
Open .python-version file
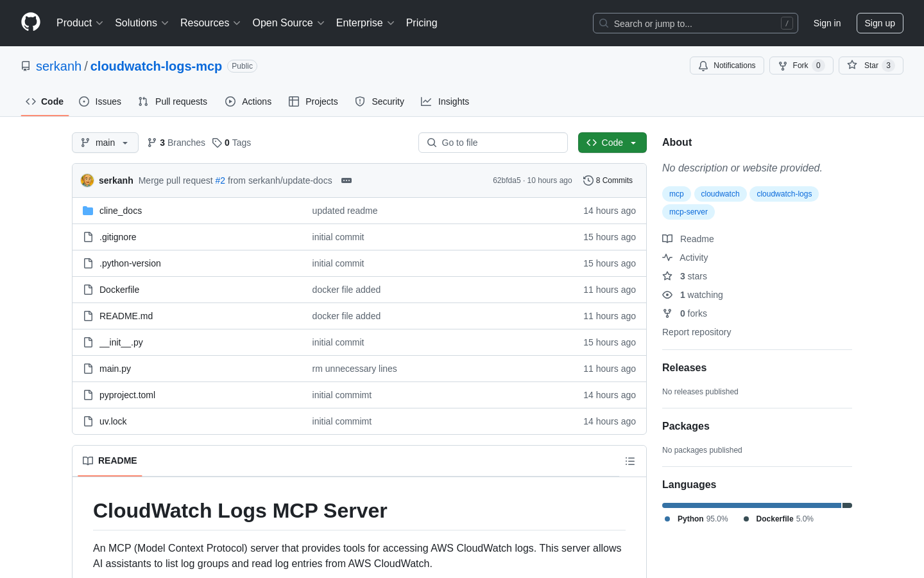click(x=130, y=263)
